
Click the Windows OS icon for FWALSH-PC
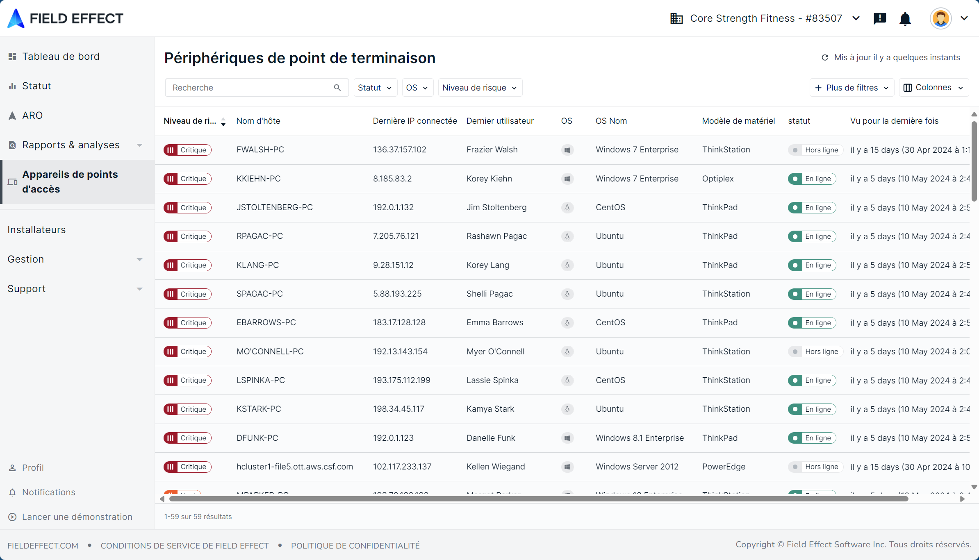pos(567,150)
